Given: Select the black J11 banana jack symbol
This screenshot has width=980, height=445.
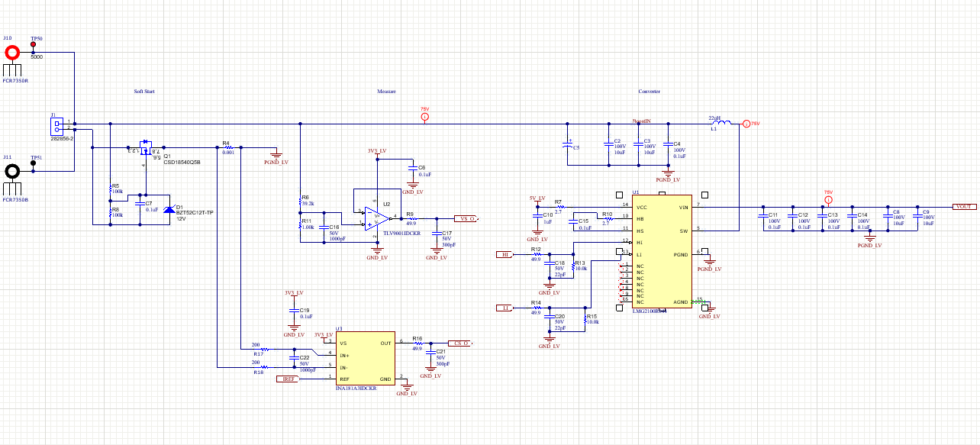Looking at the screenshot, I should tap(13, 171).
